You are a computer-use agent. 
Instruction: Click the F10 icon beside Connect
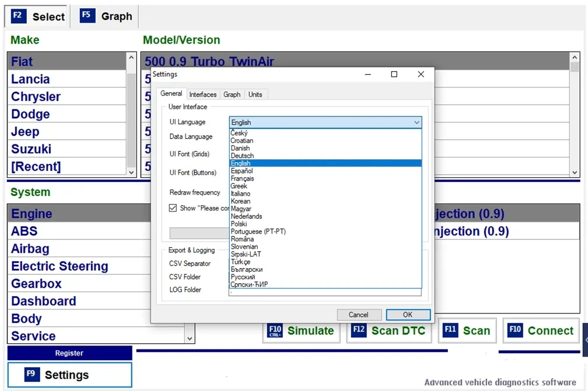[x=515, y=330]
